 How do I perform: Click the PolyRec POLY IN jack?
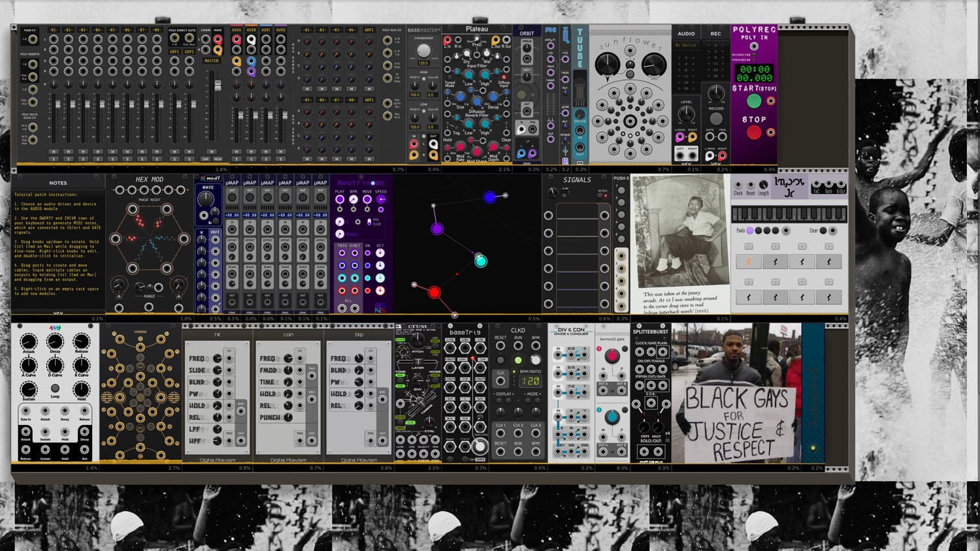coord(754,47)
